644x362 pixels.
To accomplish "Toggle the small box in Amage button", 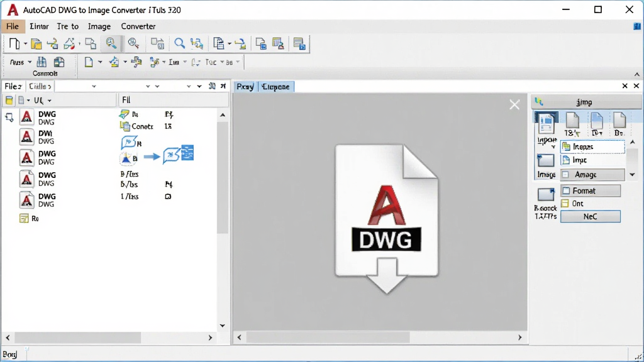I will point(565,175).
